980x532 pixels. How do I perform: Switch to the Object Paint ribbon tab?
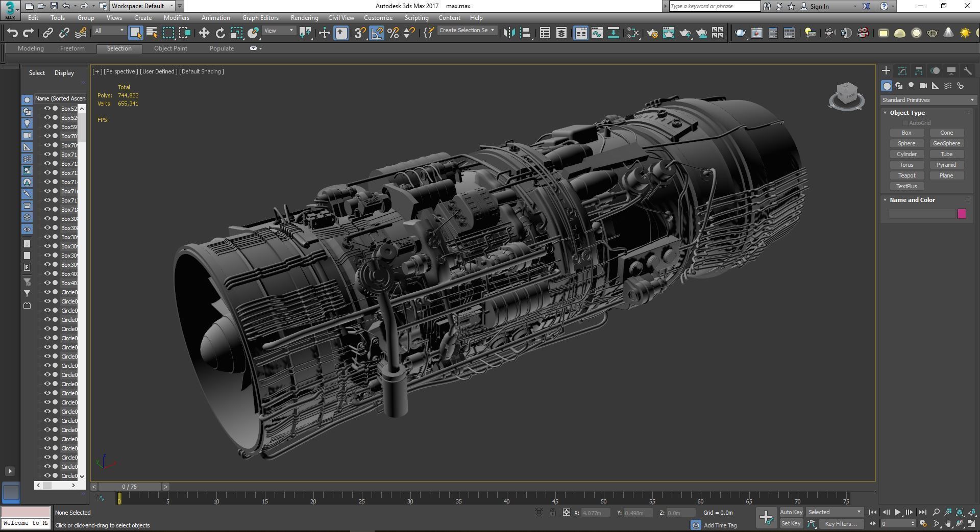(170, 48)
